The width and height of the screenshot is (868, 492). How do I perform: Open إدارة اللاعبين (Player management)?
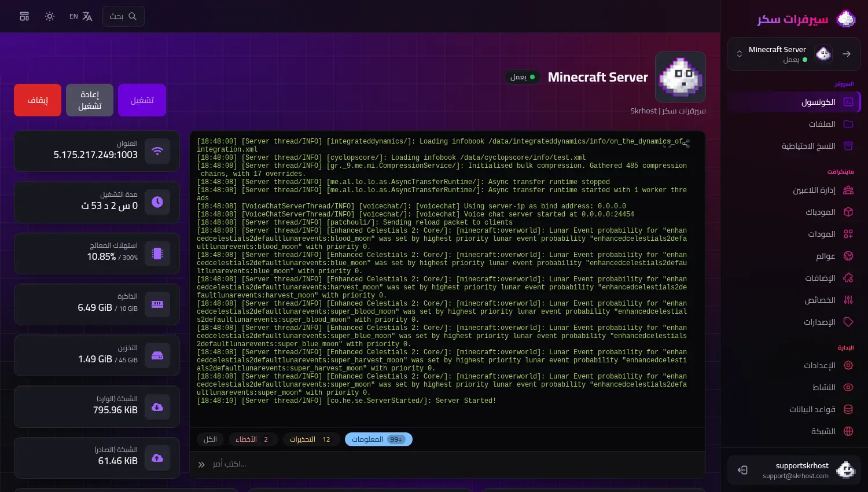(x=793, y=190)
